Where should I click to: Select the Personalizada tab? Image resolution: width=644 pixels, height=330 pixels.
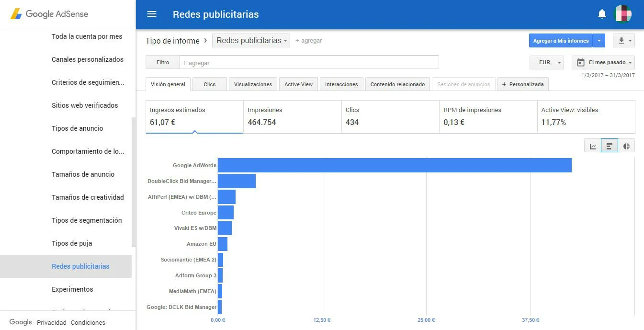(x=523, y=84)
